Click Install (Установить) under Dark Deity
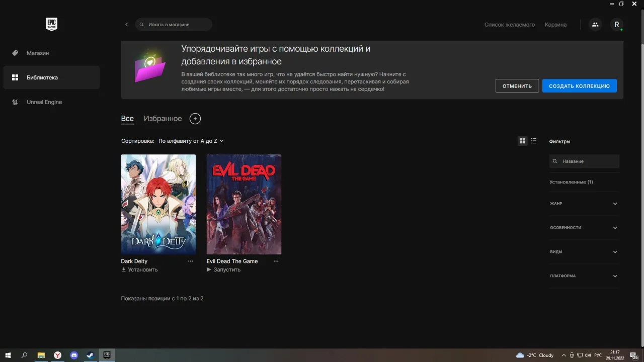The width and height of the screenshot is (644, 362). pyautogui.click(x=140, y=270)
